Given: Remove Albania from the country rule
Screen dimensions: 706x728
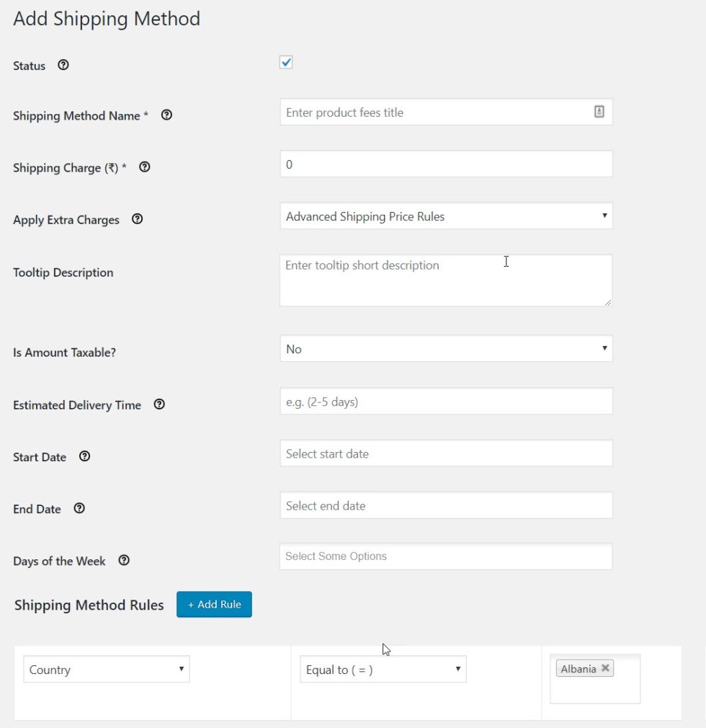Looking at the screenshot, I should (605, 668).
